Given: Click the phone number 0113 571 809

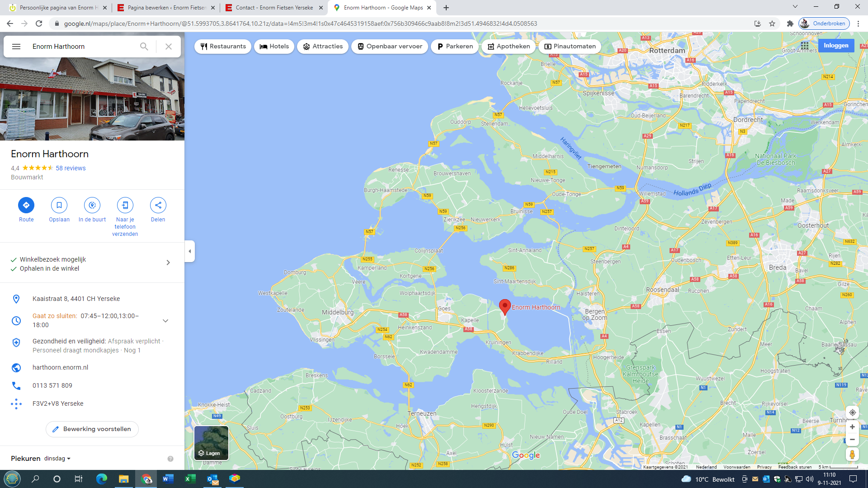Looking at the screenshot, I should tap(52, 385).
